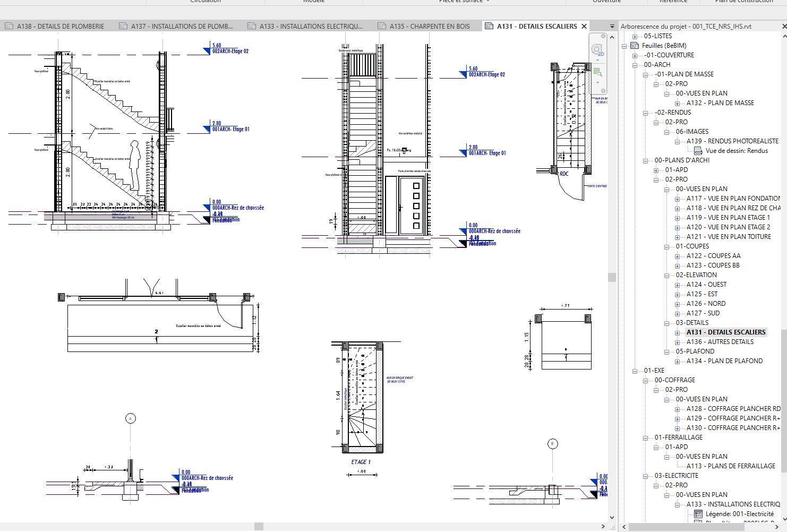Viewport: 787px width, 532px height.
Task: Select A124 - OUEST elevation sheet
Action: pyautogui.click(x=706, y=285)
